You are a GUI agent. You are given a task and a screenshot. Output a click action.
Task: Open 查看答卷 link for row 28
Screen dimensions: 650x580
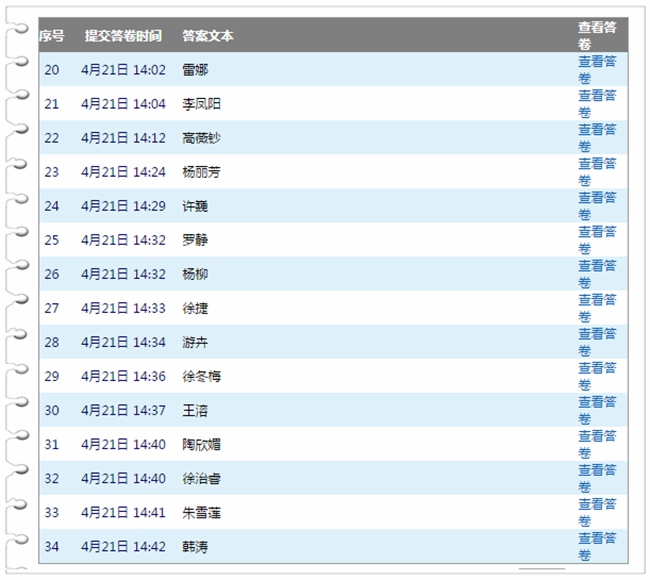(x=597, y=342)
